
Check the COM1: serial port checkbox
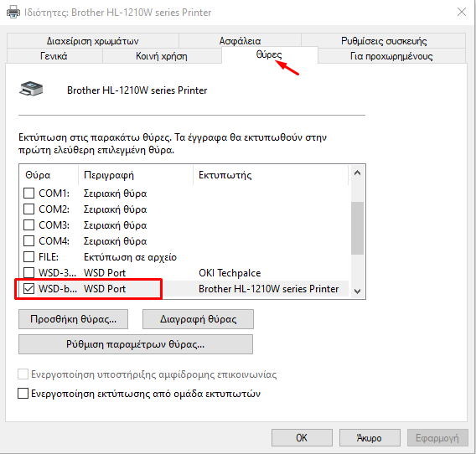click(28, 193)
